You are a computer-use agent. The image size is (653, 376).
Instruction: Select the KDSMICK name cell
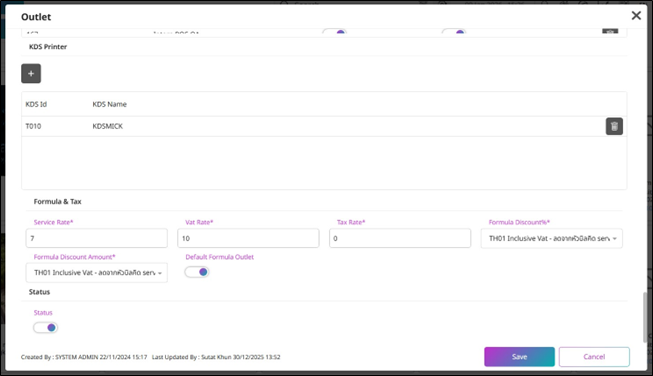(107, 126)
